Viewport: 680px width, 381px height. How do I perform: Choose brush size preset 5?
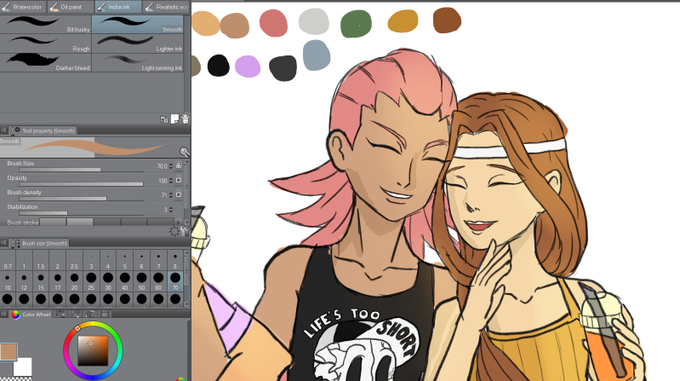(x=125, y=260)
